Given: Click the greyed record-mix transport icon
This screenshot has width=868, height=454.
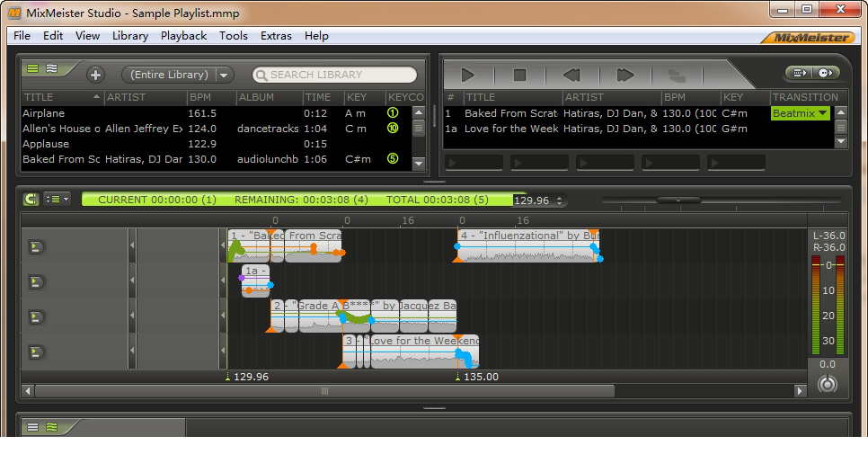Looking at the screenshot, I should [x=677, y=75].
